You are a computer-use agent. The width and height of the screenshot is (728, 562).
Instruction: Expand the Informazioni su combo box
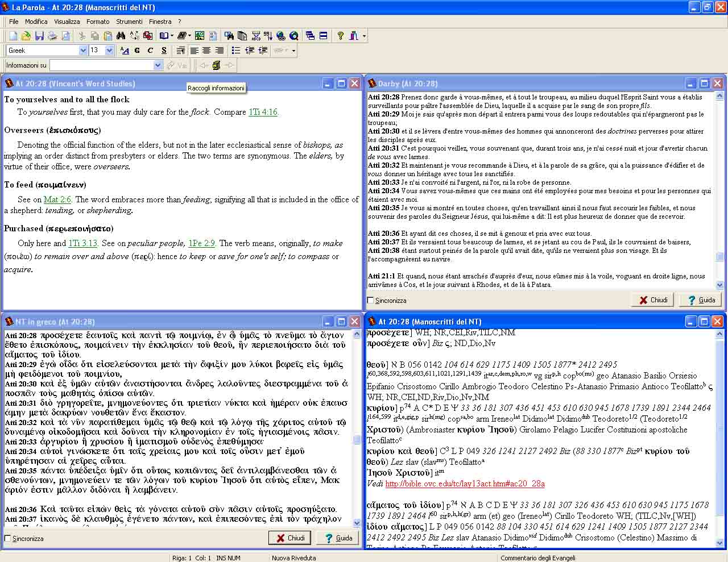[158, 65]
